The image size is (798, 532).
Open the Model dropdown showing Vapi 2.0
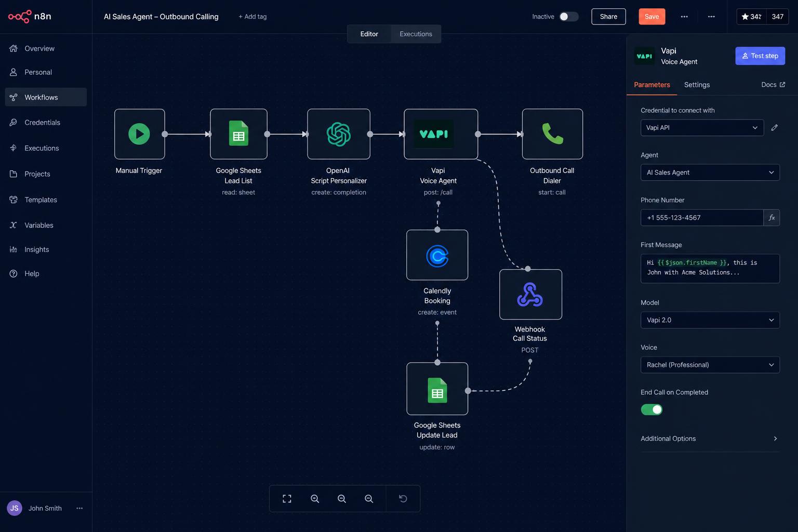click(710, 320)
